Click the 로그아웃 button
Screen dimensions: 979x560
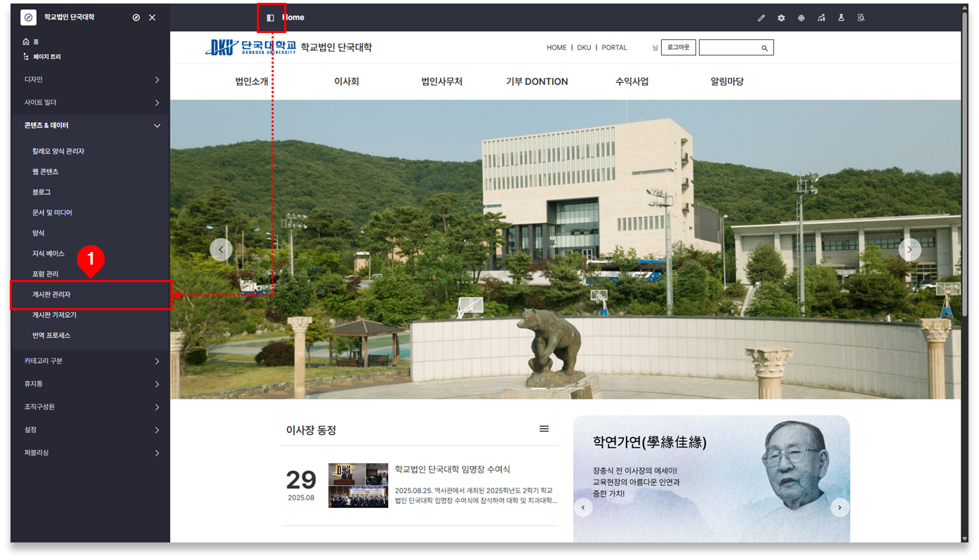[x=678, y=48]
